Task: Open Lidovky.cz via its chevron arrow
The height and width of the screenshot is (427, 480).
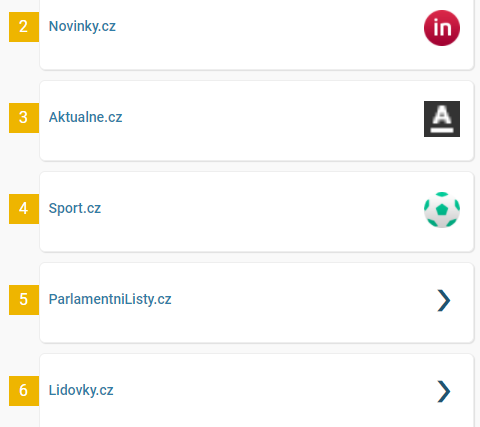Action: [x=444, y=391]
